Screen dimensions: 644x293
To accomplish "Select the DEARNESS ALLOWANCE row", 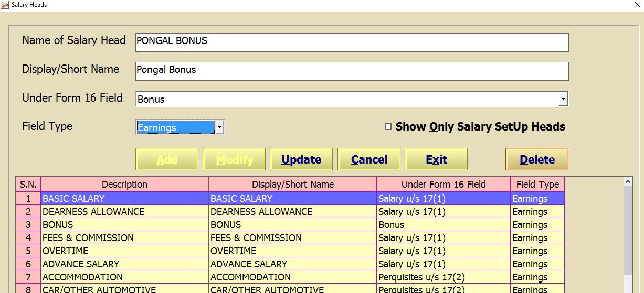I will point(125,212).
